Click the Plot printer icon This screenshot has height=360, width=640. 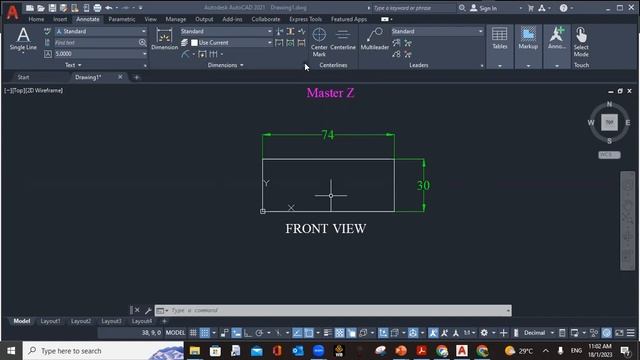(97, 8)
